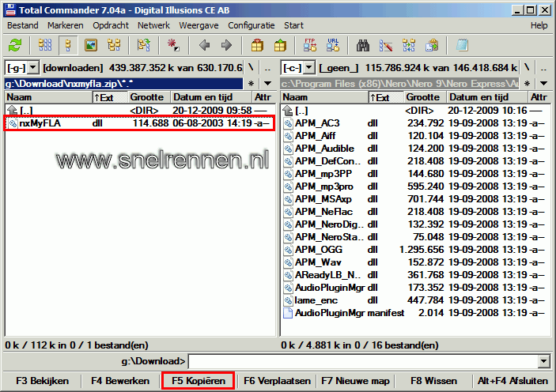Click F6 Verplaatsen button
The height and width of the screenshot is (392, 556).
click(277, 381)
